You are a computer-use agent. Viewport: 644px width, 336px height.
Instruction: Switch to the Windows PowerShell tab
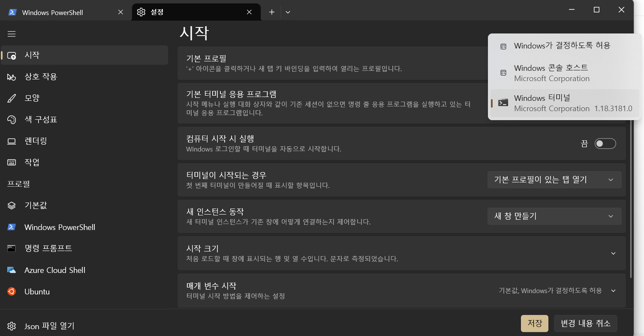[66, 12]
